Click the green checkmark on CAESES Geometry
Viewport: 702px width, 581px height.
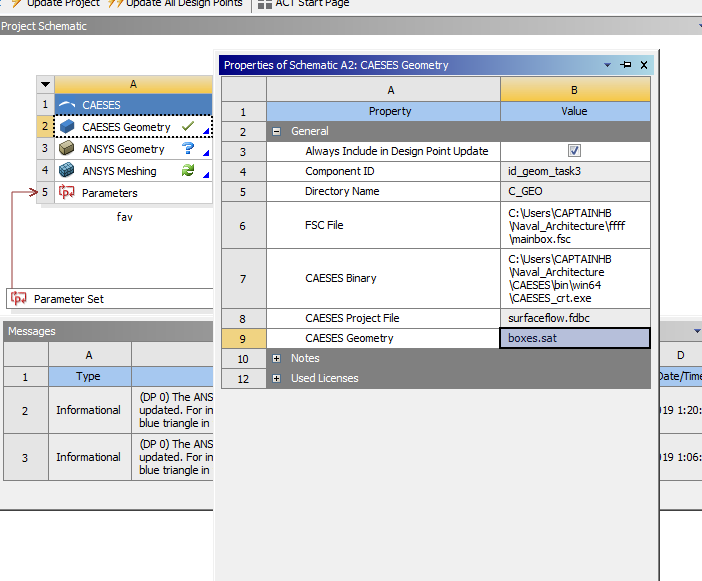(x=188, y=126)
